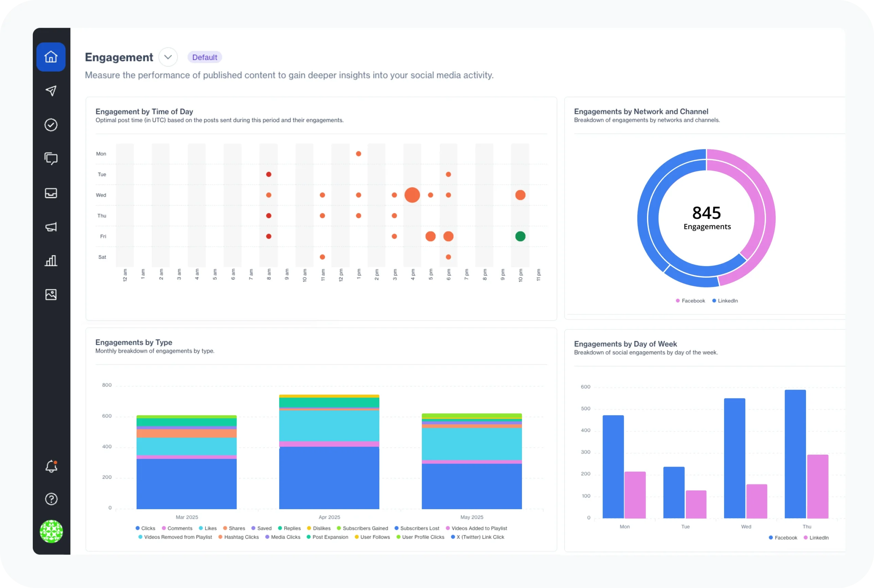This screenshot has height=588, width=874.
Task: Click the Apr 2025 Clicks bar segment
Action: pos(329,478)
